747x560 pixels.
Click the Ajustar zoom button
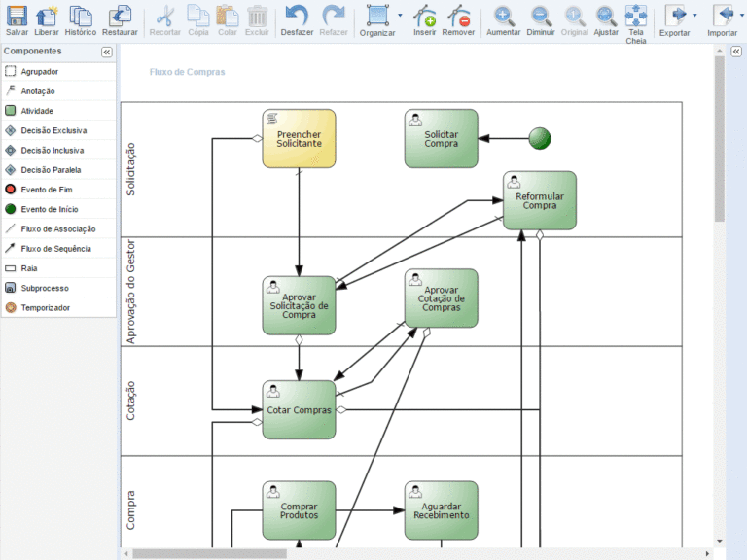pos(606,20)
